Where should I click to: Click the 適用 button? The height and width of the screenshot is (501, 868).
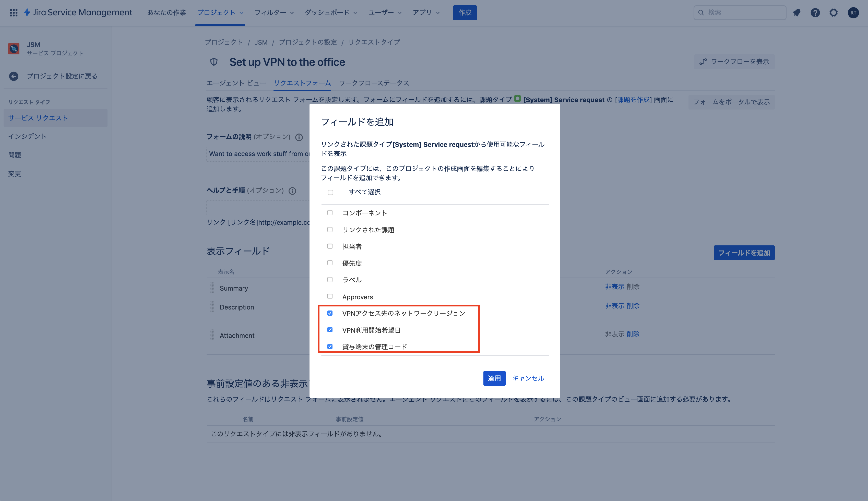pos(494,378)
